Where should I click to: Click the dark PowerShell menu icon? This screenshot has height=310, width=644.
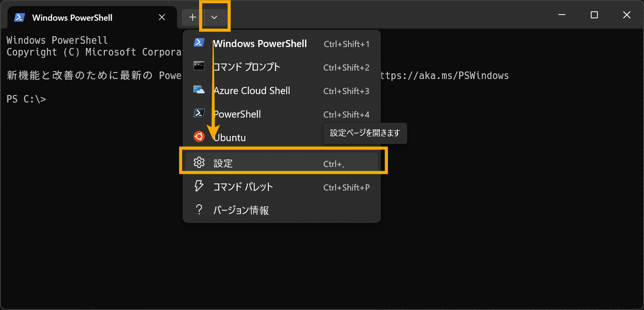(x=199, y=113)
